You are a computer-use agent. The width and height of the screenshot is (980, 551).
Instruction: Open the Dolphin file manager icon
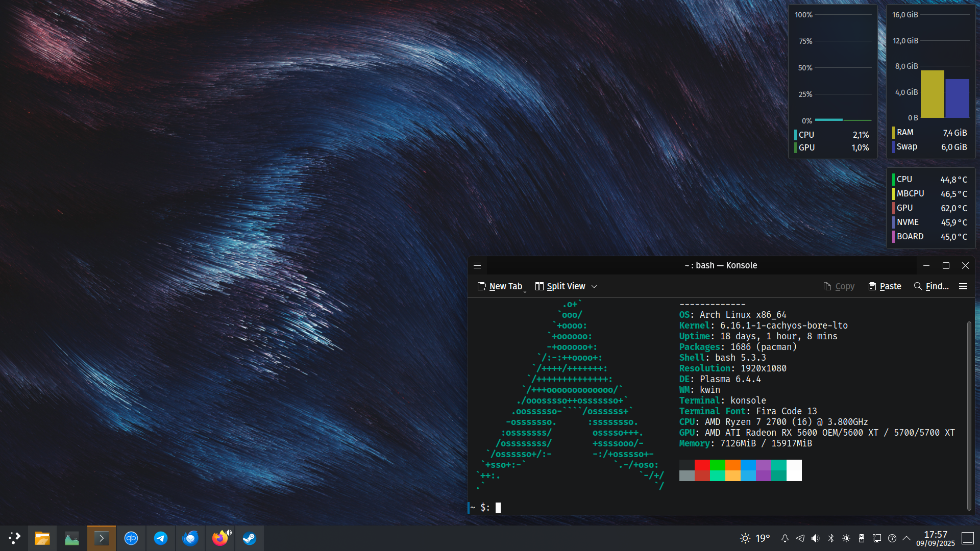point(42,538)
